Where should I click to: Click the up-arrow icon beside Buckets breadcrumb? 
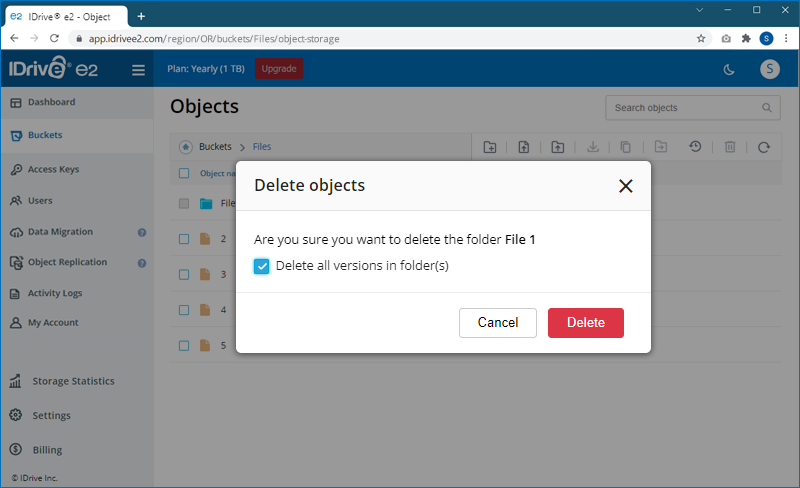(186, 147)
